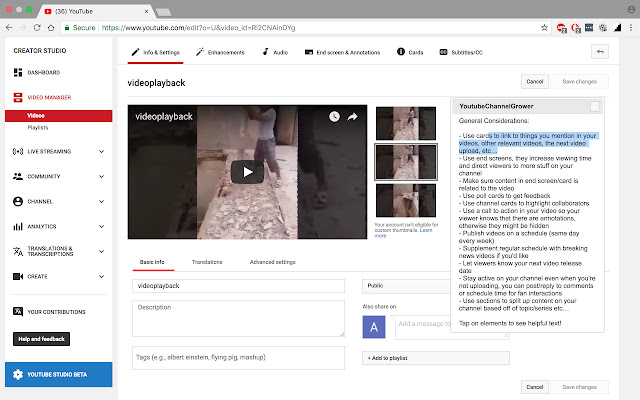This screenshot has height=400, width=640.
Task: Select Videos under Video Manager
Action: click(x=58, y=116)
